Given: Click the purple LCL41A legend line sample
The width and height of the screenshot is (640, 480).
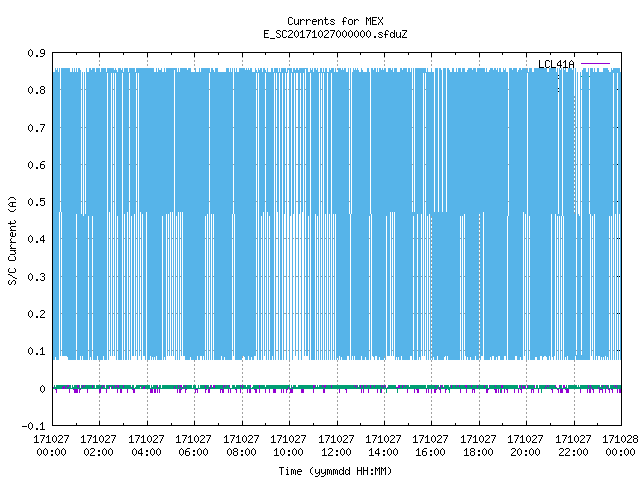Looking at the screenshot, I should point(595,64).
